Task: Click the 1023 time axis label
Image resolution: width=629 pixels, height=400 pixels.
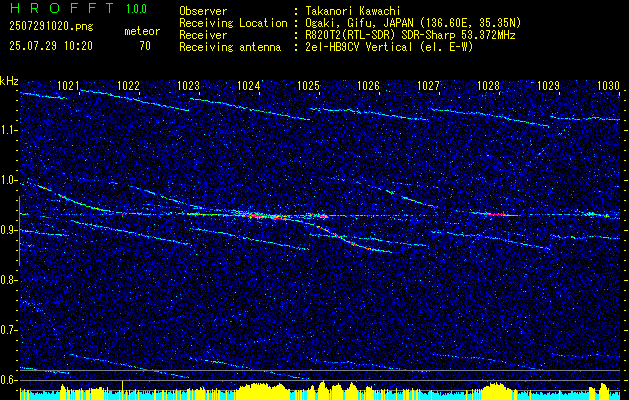Action: 189,85
